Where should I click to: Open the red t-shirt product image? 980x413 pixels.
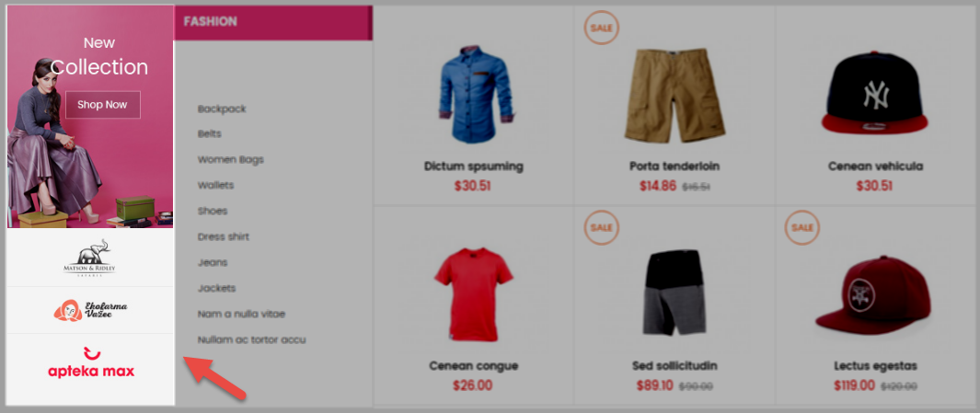click(473, 293)
